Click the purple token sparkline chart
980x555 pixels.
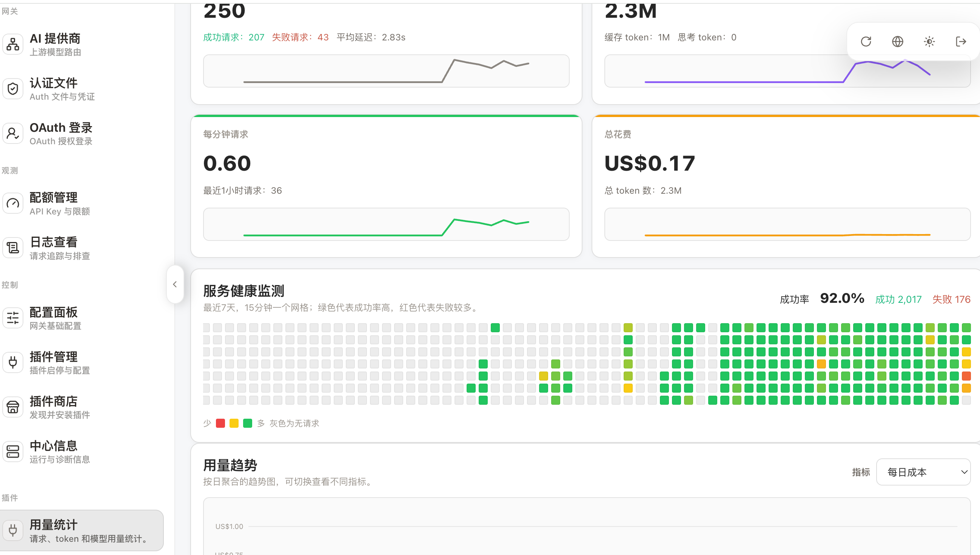787,71
